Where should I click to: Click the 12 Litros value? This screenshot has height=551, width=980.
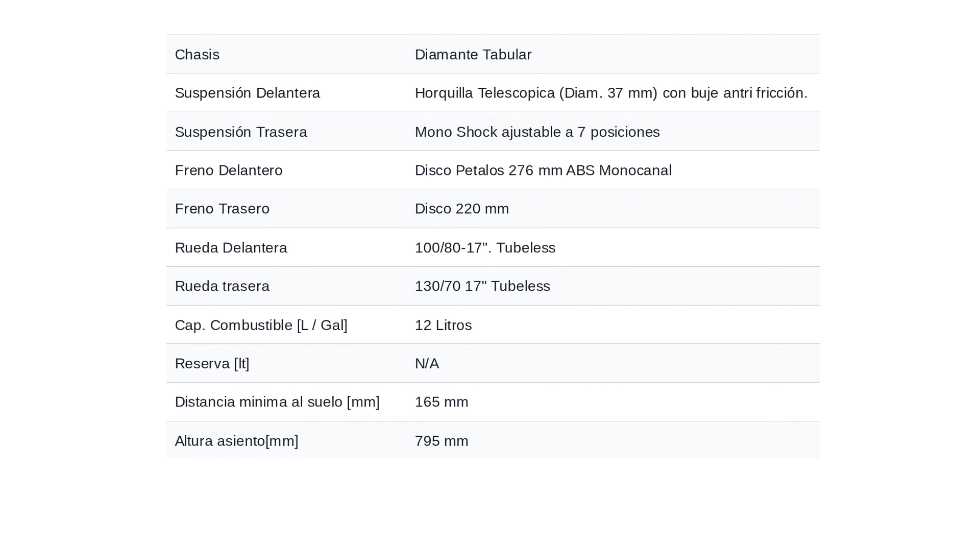443,325
